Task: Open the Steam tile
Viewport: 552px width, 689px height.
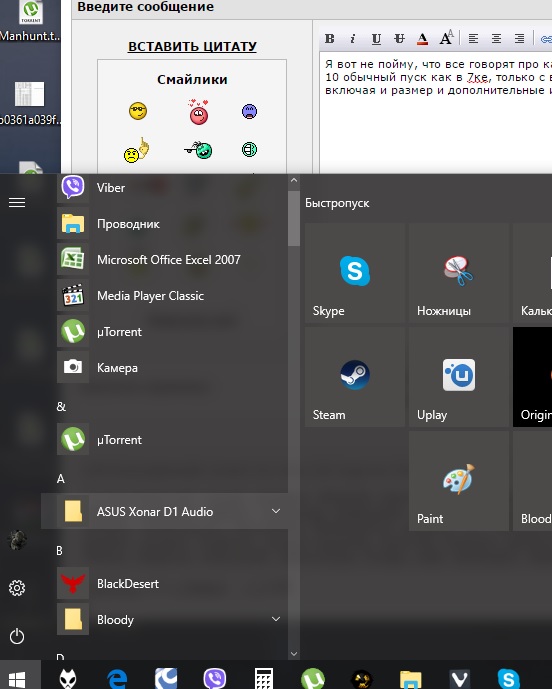Action: (x=355, y=377)
